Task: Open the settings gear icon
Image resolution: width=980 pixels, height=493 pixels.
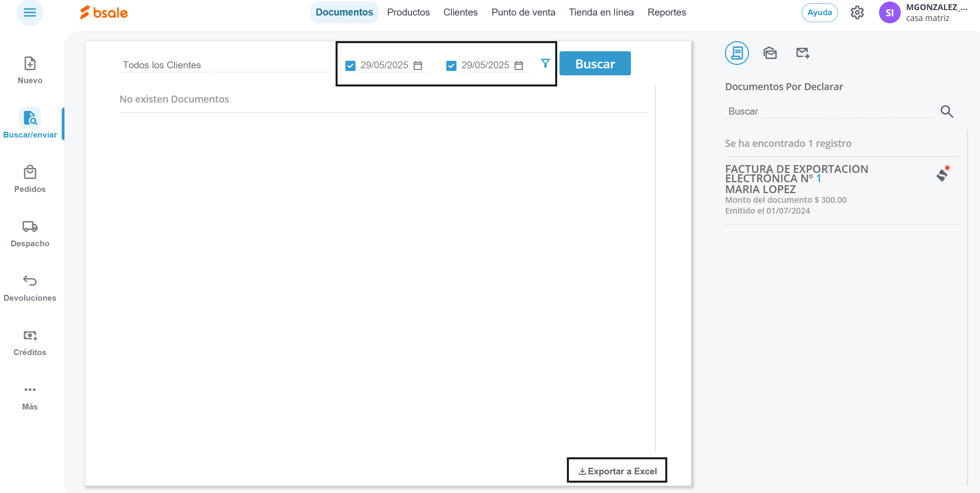Action: point(857,12)
